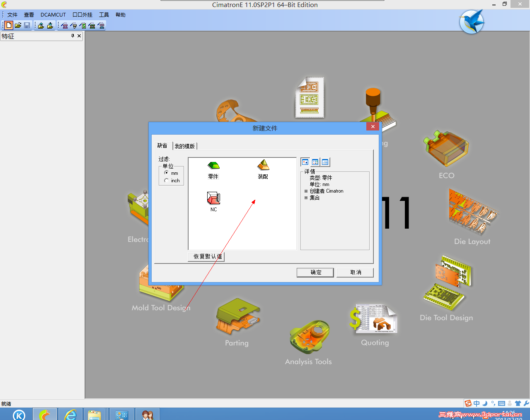Click the Import file toolbar icon

coord(41,25)
